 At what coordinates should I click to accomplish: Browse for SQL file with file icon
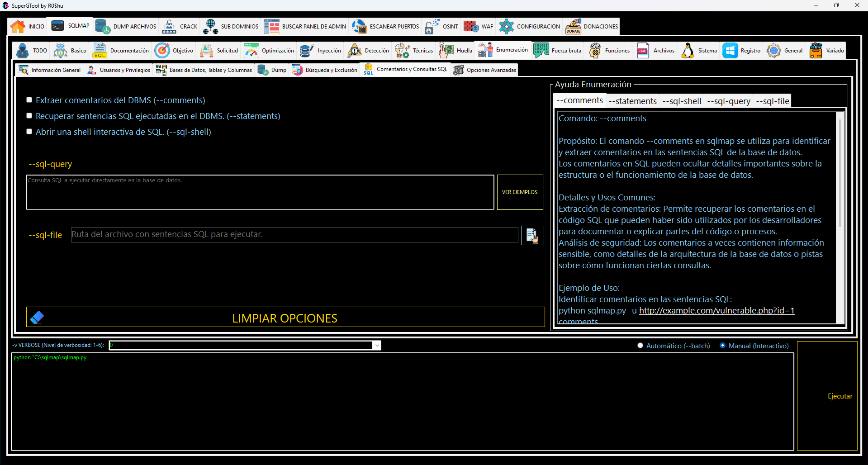point(532,235)
